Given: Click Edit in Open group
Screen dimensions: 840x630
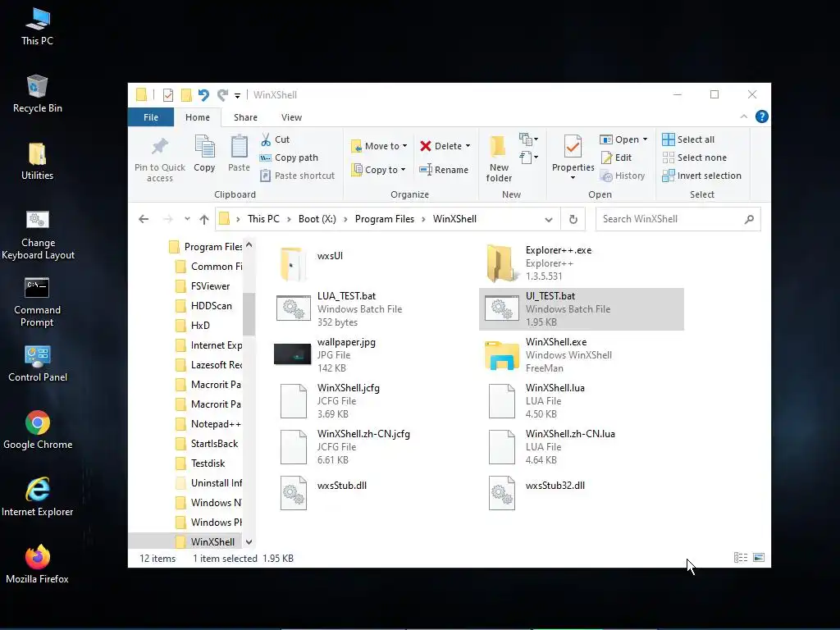Looking at the screenshot, I should pos(617,157).
